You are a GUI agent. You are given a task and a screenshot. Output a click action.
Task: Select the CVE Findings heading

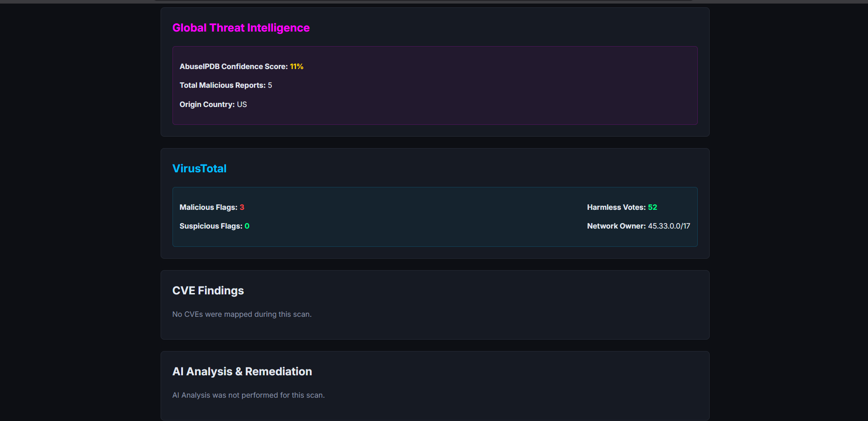point(208,291)
